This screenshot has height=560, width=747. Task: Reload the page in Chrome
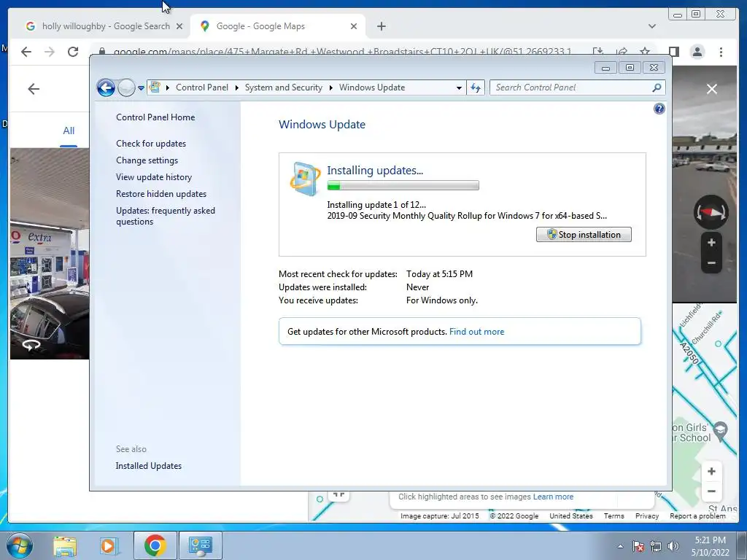pyautogui.click(x=73, y=52)
